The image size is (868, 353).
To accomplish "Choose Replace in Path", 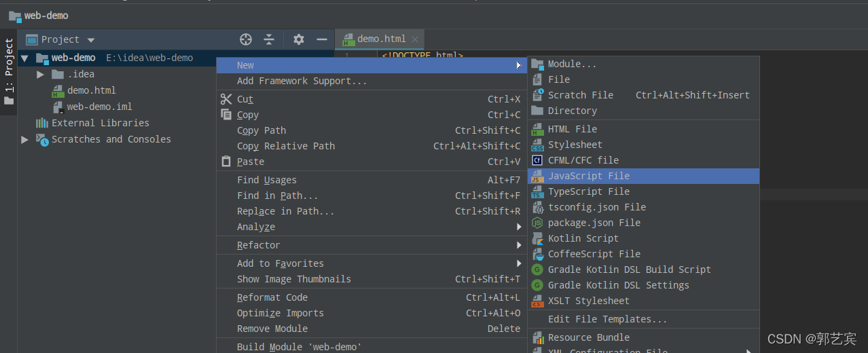I will pyautogui.click(x=372, y=211).
